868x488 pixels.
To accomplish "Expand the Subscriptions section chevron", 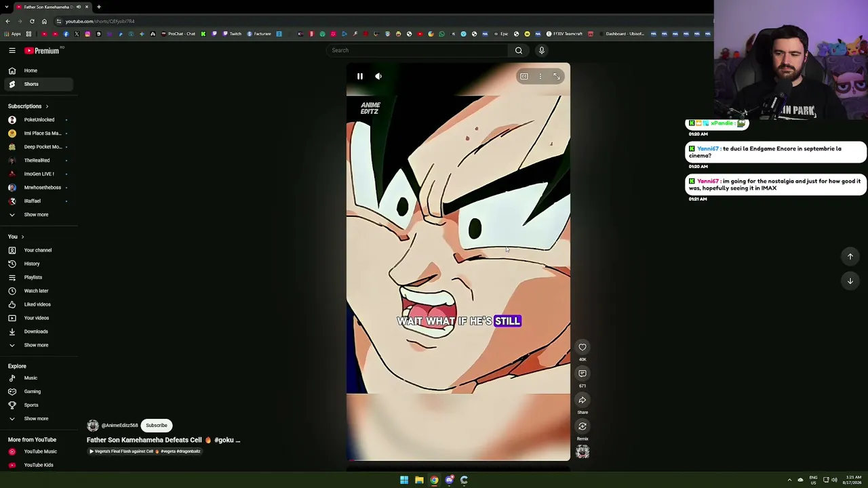I will (47, 106).
